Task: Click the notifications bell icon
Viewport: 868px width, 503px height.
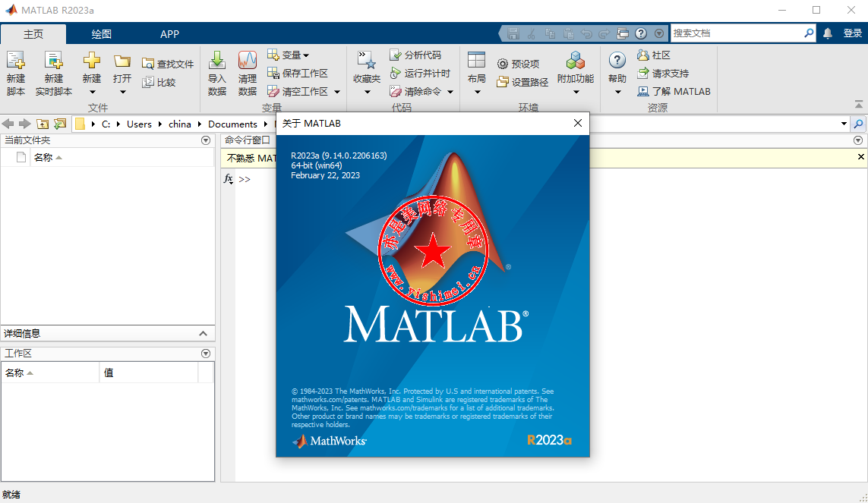Action: click(x=828, y=33)
